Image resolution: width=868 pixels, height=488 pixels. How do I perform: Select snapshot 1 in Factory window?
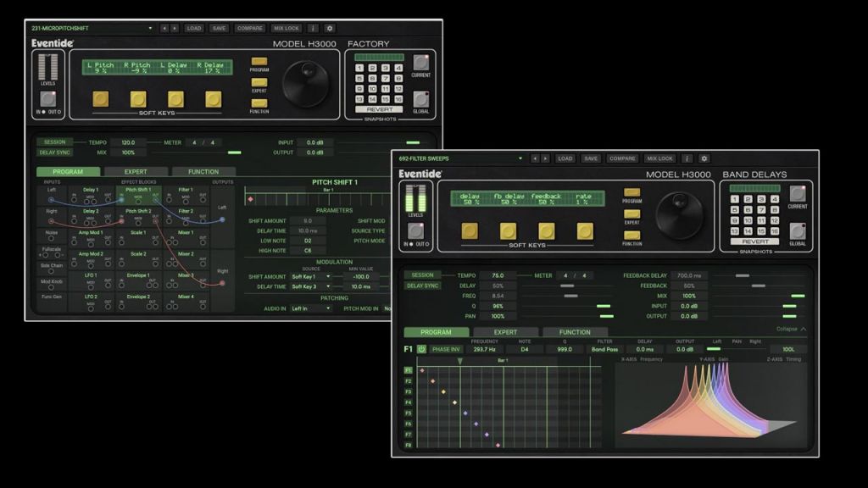pyautogui.click(x=359, y=68)
